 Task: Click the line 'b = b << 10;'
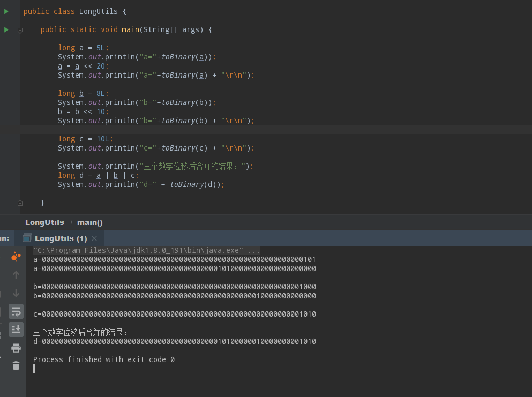pyautogui.click(x=83, y=111)
